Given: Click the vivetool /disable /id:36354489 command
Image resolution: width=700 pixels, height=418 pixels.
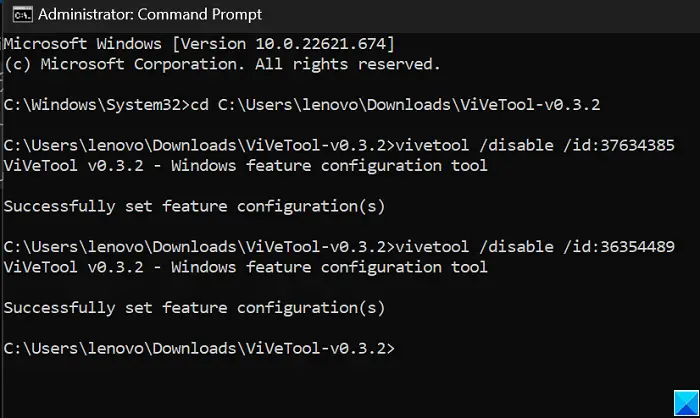Looking at the screenshot, I should (535, 247).
